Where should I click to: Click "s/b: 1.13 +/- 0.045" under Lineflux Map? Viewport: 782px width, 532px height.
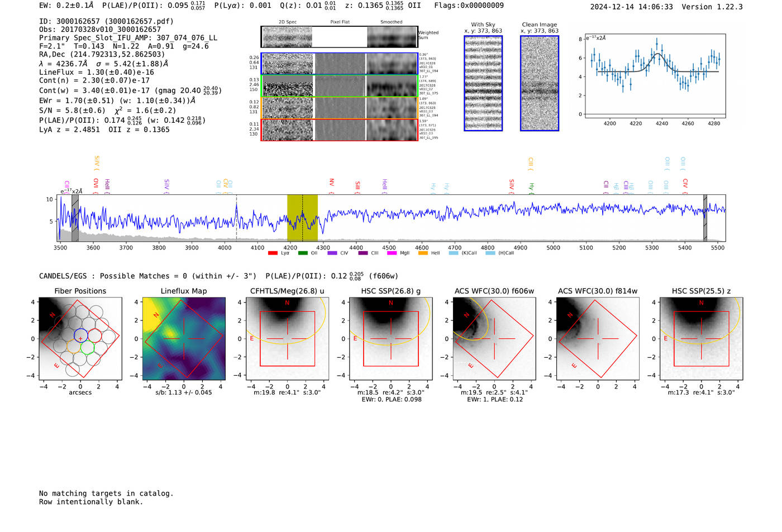pos(184,392)
